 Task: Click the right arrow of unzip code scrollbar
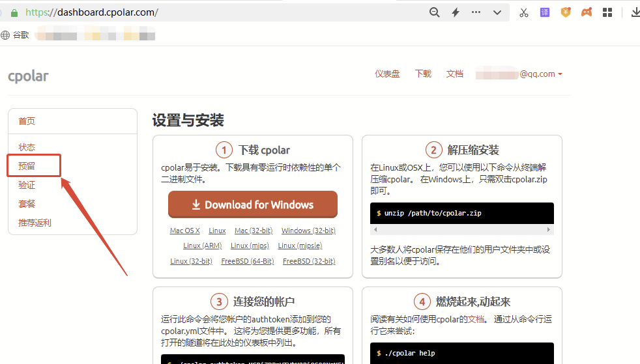click(x=549, y=230)
